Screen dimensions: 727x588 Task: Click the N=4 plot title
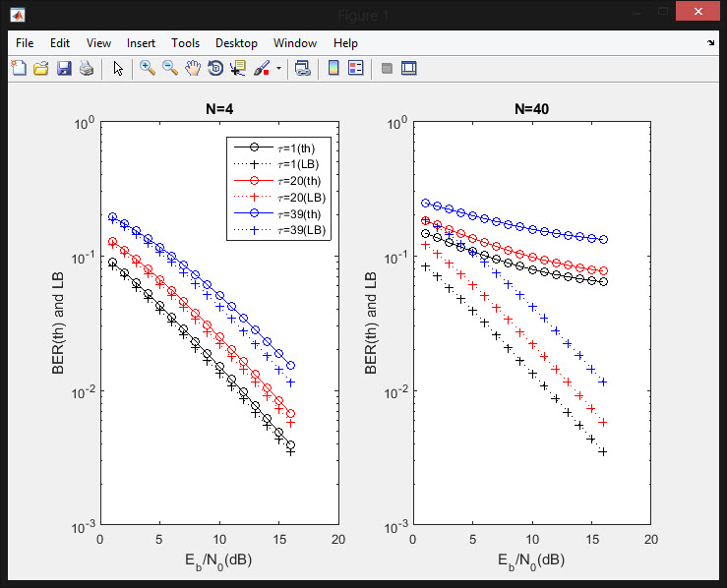pyautogui.click(x=219, y=109)
